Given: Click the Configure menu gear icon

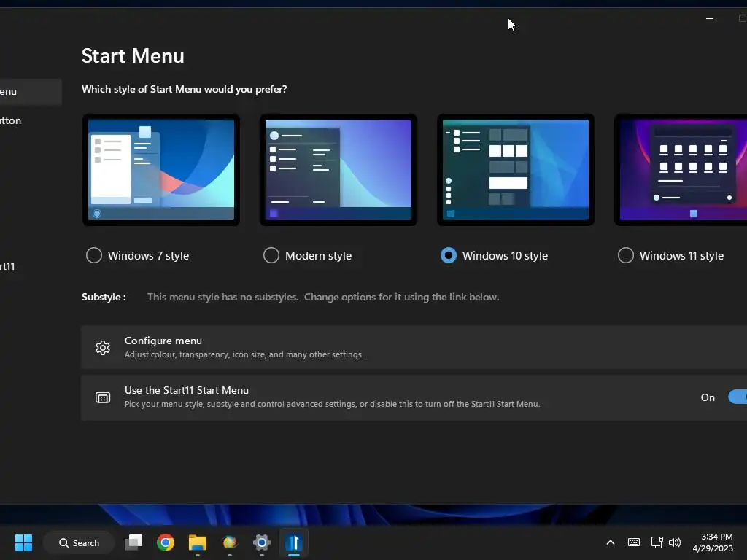Looking at the screenshot, I should tap(102, 348).
